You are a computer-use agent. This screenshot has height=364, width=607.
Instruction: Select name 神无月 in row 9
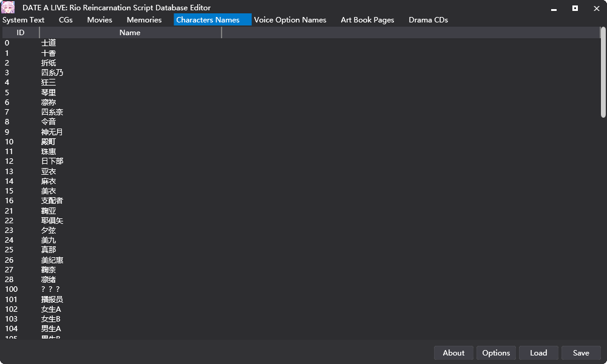pyautogui.click(x=52, y=132)
